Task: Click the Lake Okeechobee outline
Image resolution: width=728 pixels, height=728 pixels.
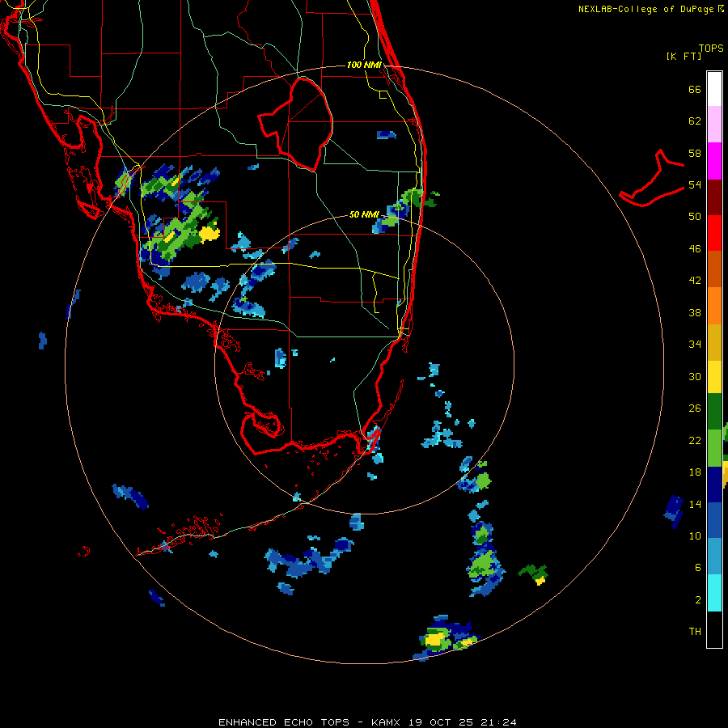Action: click(295, 124)
